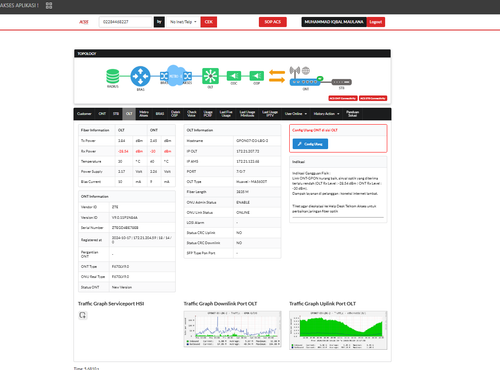
Task: Open the app grid icon beside AKSES APLIKASI
Action: (49, 5)
